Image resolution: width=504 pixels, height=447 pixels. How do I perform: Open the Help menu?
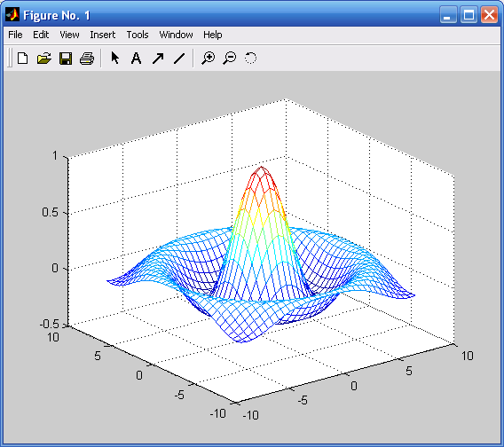click(213, 35)
